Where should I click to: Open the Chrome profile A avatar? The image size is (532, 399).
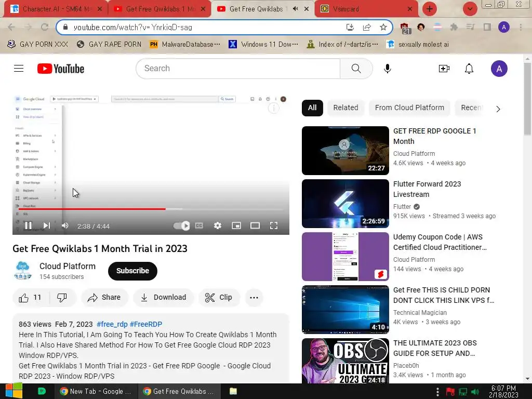(504, 27)
